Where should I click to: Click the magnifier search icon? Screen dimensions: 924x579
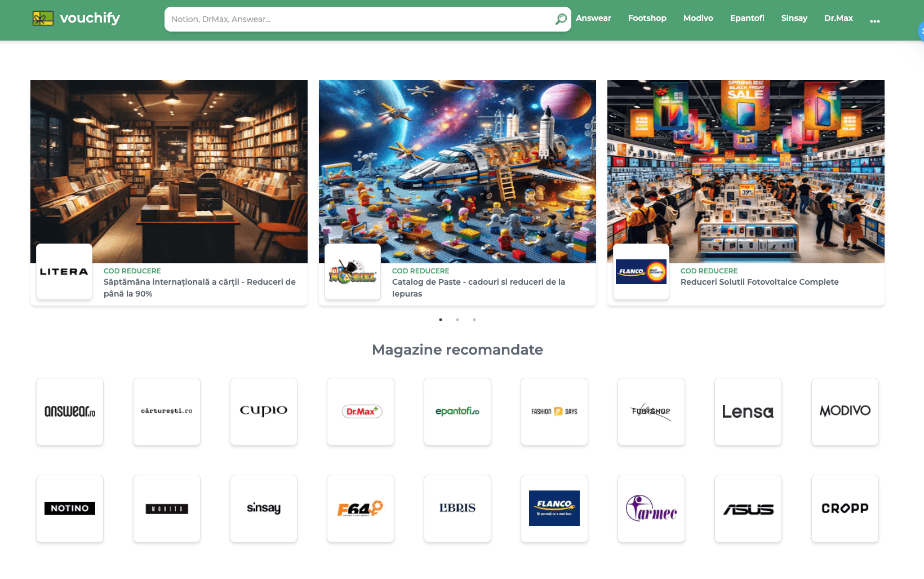click(561, 19)
